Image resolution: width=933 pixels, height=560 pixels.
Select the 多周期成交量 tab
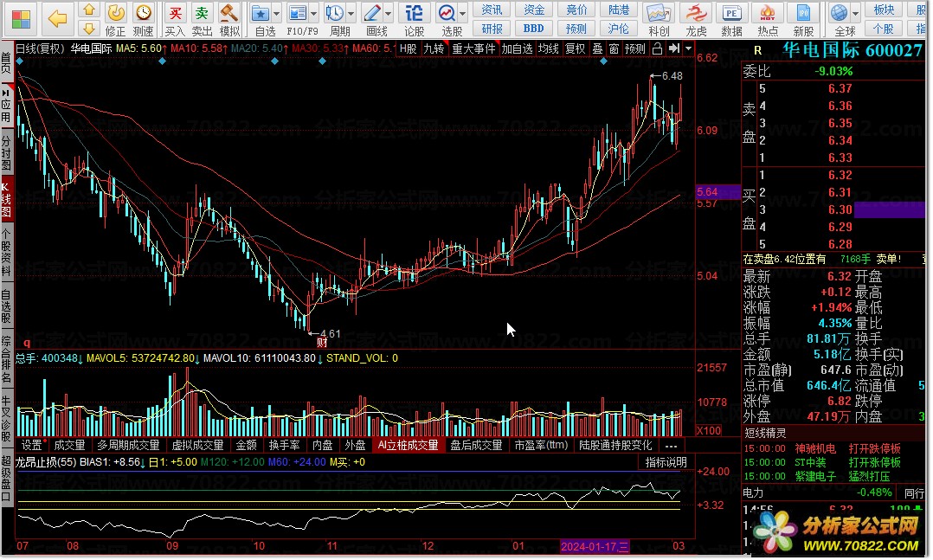click(128, 445)
